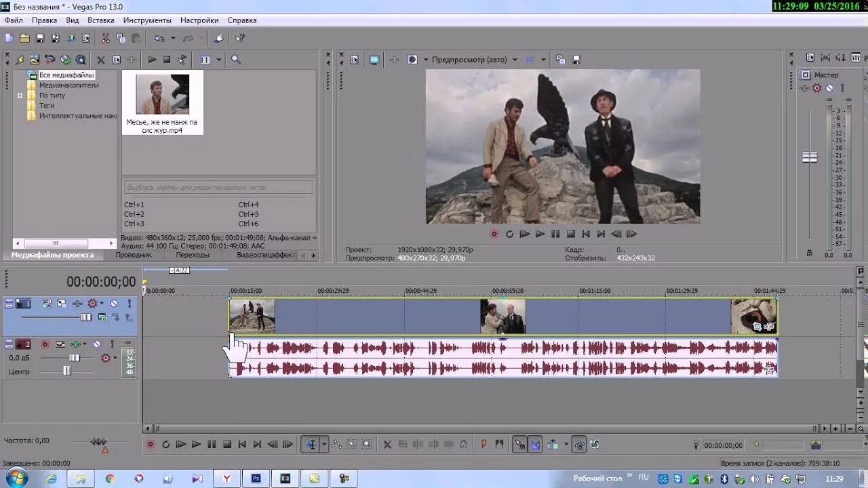The image size is (868, 488).
Task: Click Pause in the preview transport controls
Action: pyautogui.click(x=555, y=234)
